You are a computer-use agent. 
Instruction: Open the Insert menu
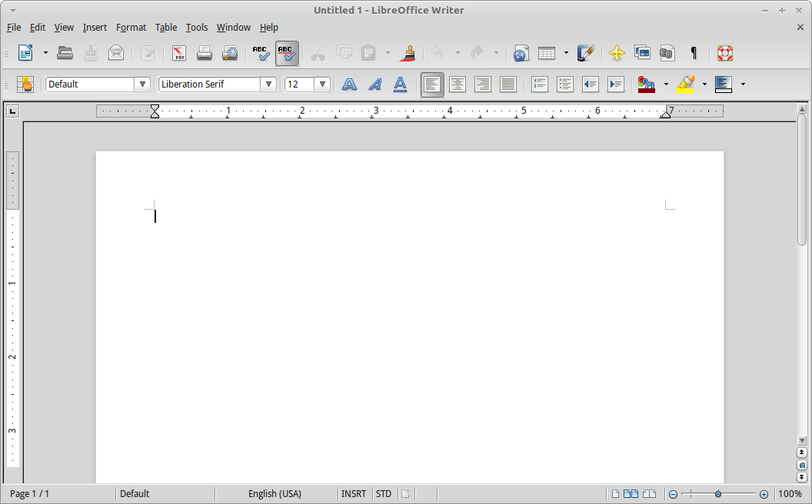(95, 27)
